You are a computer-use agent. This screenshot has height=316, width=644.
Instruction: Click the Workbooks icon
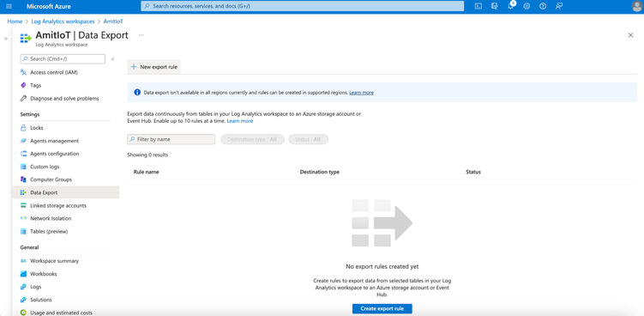(23, 274)
